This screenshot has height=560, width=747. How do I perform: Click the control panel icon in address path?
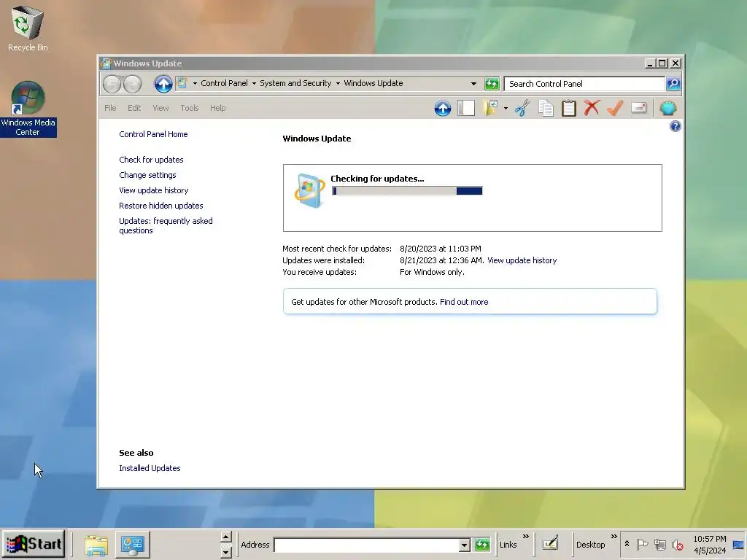tap(182, 83)
